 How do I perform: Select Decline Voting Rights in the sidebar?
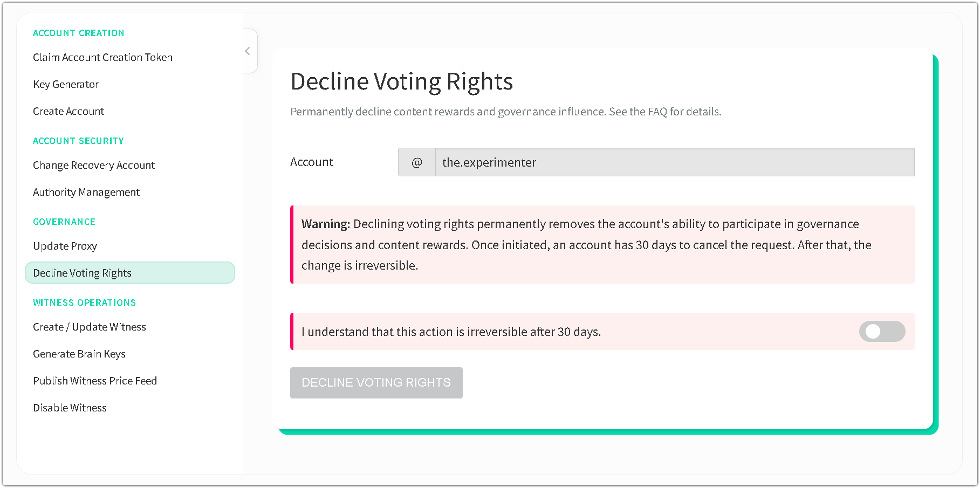click(x=83, y=273)
